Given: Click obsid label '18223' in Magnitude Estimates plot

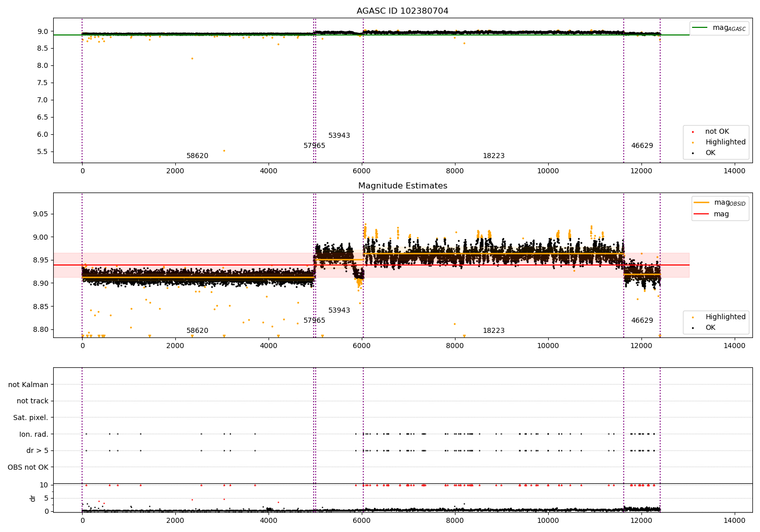Looking at the screenshot, I should [493, 331].
